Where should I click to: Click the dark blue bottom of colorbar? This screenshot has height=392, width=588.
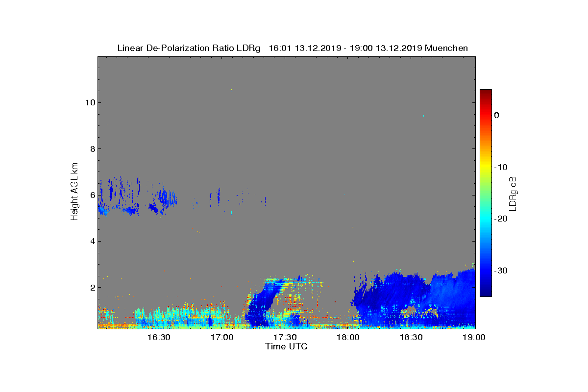click(486, 293)
